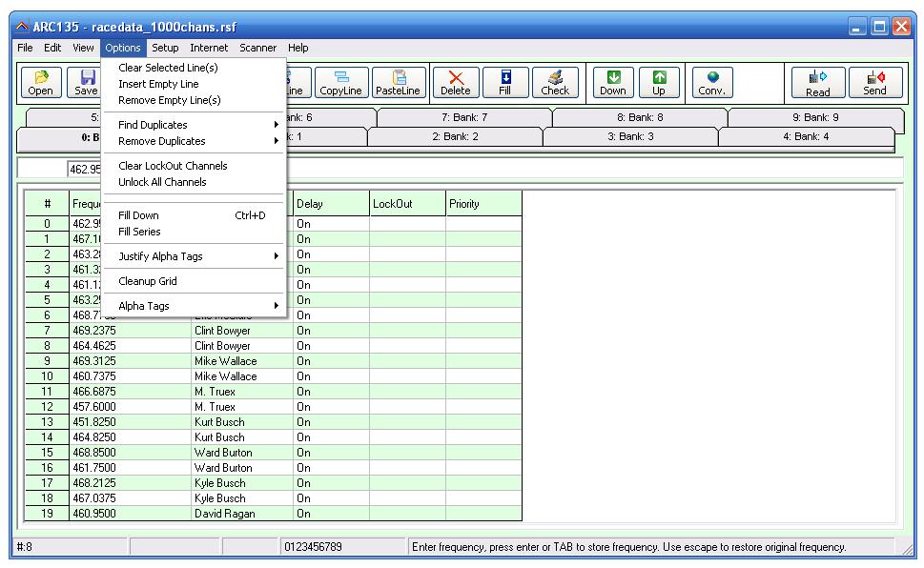The width and height of the screenshot is (924, 568).
Task: Click the Read from scanner icon
Action: click(818, 83)
